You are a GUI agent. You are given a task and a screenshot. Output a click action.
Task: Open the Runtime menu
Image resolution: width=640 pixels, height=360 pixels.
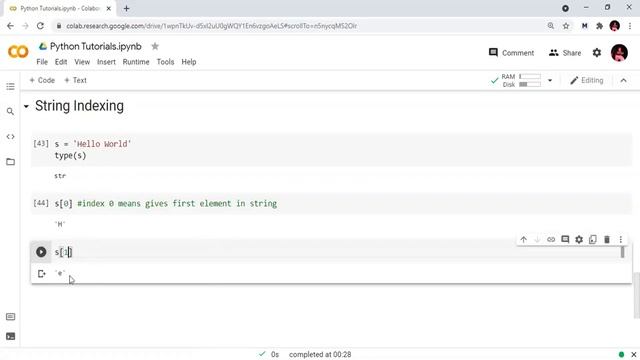[x=136, y=62]
